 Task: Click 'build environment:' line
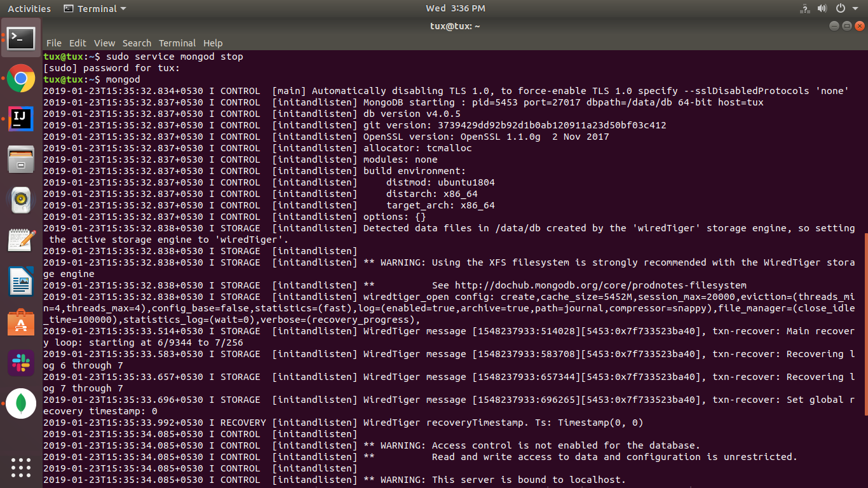pyautogui.click(x=414, y=171)
